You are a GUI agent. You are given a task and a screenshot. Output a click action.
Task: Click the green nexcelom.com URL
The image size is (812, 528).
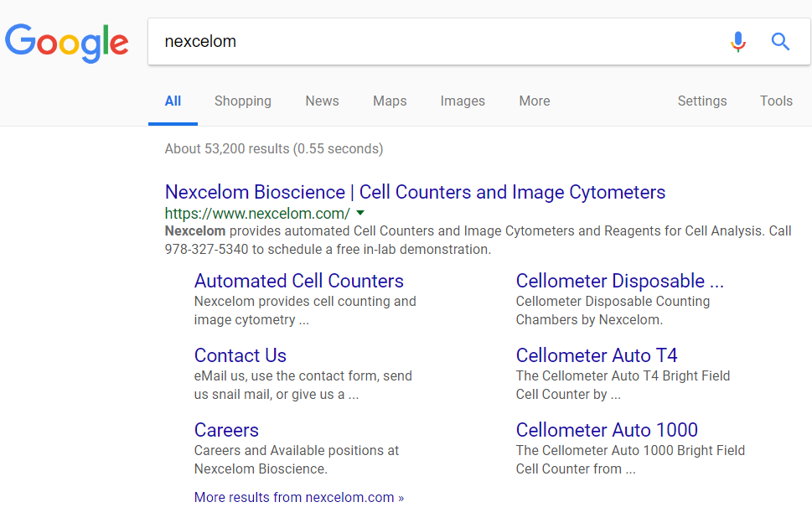[x=257, y=214]
